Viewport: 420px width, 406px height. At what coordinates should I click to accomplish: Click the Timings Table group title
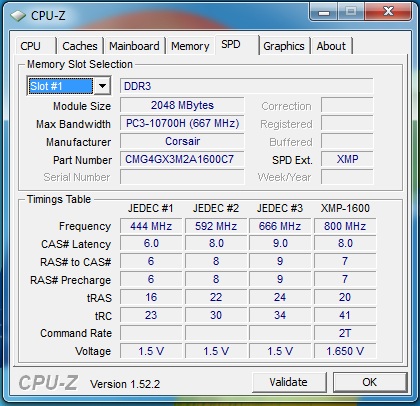59,199
